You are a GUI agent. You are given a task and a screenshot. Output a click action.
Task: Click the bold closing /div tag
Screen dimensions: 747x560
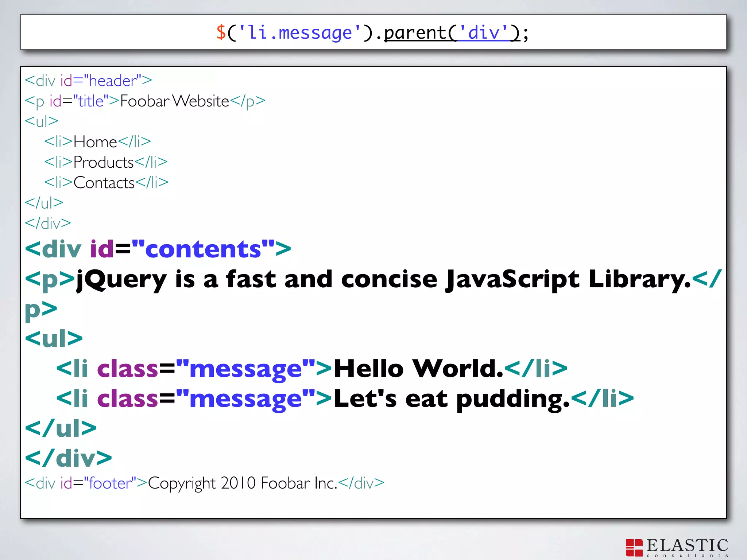tap(69, 458)
